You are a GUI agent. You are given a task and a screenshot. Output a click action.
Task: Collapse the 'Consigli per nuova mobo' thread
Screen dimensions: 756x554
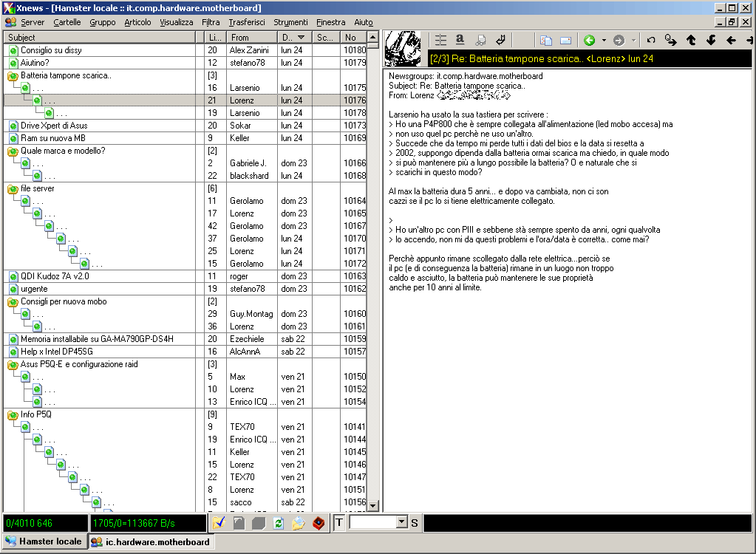13,301
